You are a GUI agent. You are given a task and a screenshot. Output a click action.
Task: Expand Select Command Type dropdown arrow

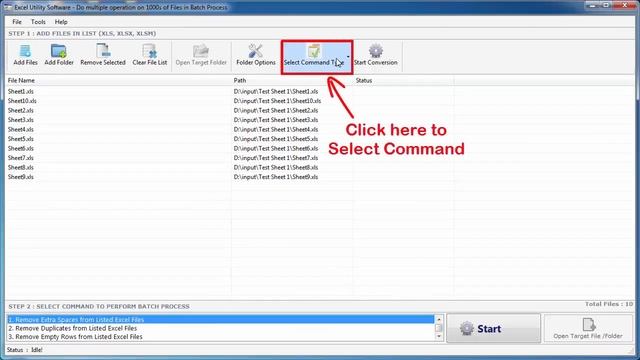point(348,57)
